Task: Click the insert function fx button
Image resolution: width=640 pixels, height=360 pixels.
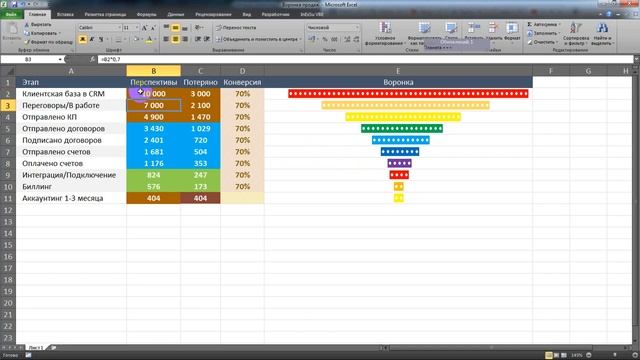Action: click(92, 59)
